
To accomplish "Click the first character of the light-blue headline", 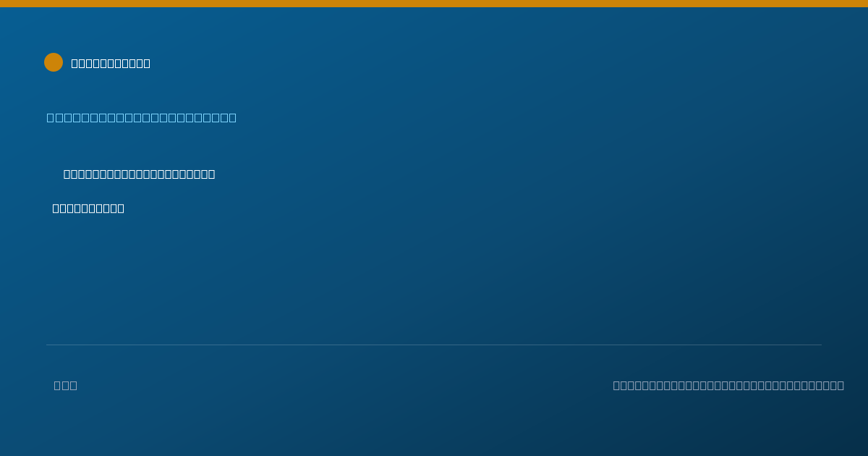I will point(51,117).
